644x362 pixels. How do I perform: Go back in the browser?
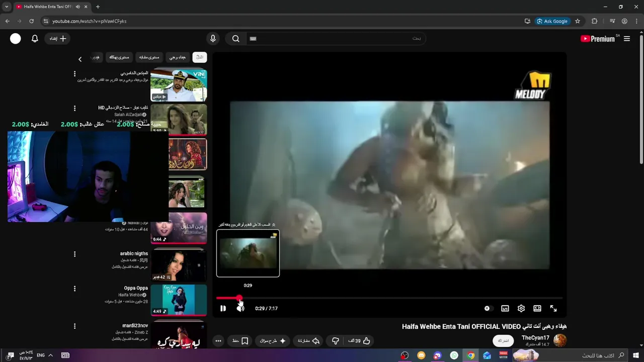point(7,21)
